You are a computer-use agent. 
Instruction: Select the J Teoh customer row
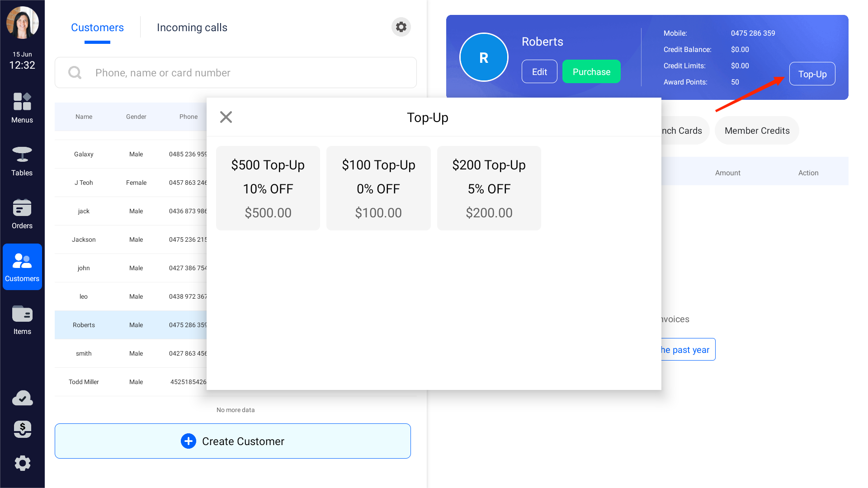point(131,183)
